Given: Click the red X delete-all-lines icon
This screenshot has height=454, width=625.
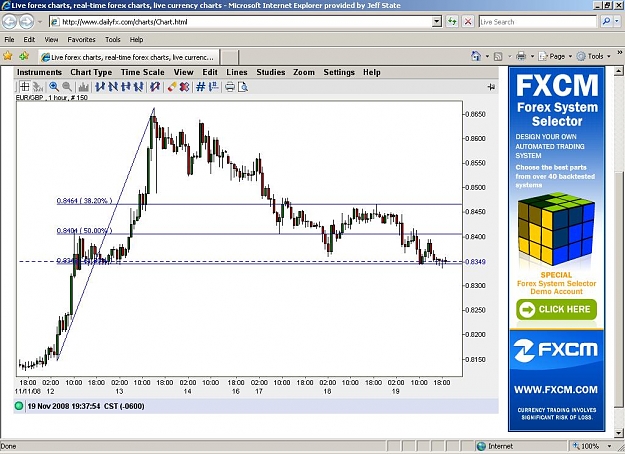Looking at the screenshot, I should [184, 86].
